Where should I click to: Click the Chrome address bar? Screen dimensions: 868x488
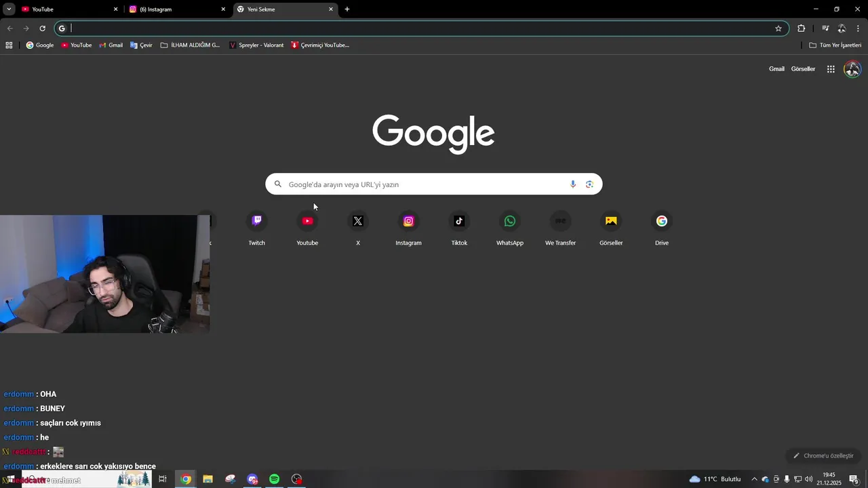420,28
